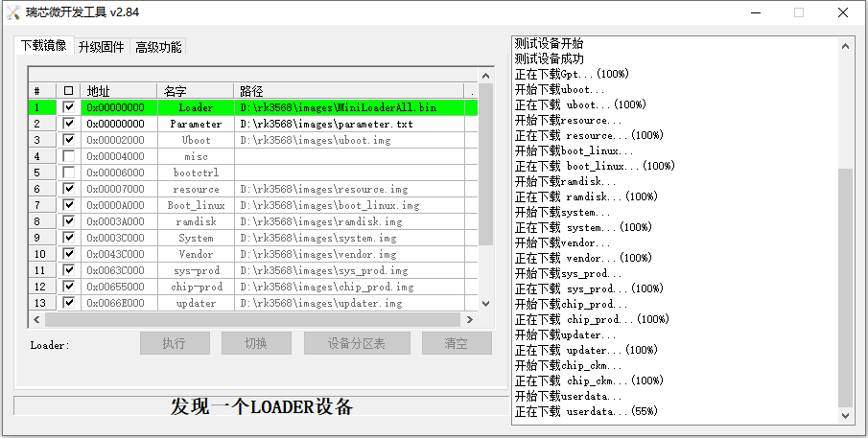This screenshot has height=438, width=868.
Task: Click address cell 0x0066E000
Action: 119,303
